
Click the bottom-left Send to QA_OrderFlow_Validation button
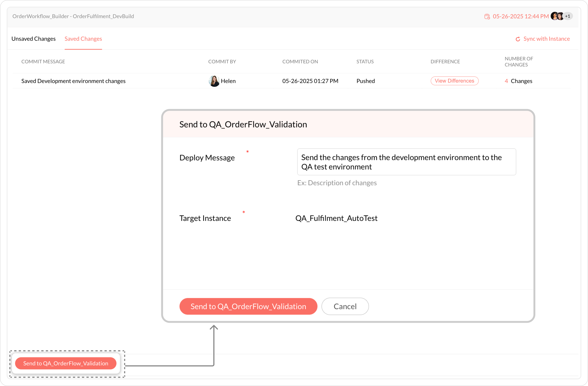pos(66,363)
